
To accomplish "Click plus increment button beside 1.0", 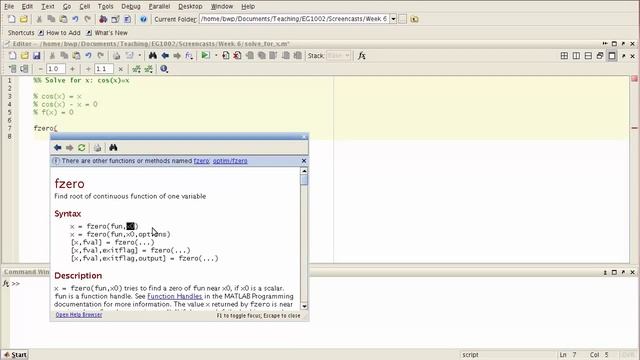I will coord(72,69).
